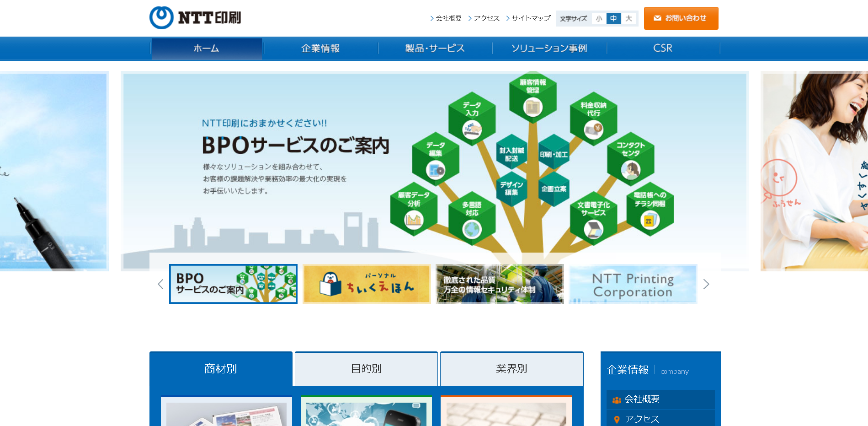Click the 企業情報 company sidebar heading
Screen dimensions: 868x426
point(647,370)
